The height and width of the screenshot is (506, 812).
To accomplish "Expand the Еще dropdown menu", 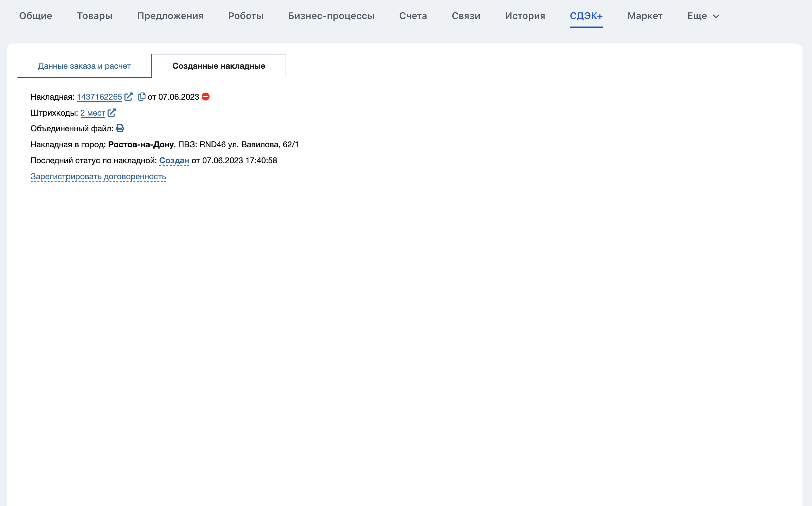I will click(703, 16).
